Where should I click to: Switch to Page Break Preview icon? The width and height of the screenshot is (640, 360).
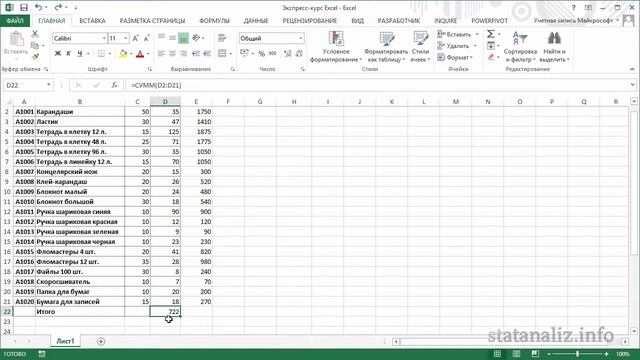(x=535, y=354)
